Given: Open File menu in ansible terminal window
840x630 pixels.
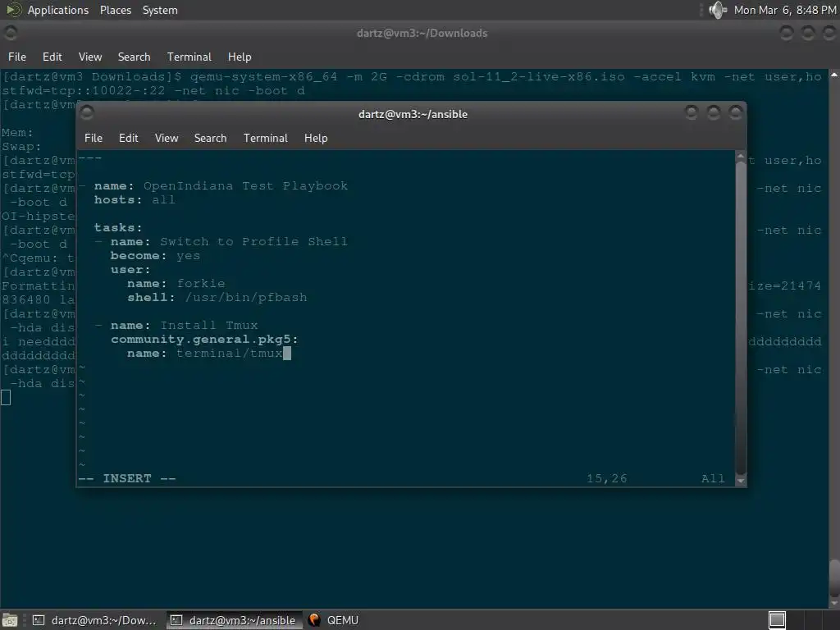Looking at the screenshot, I should tap(94, 138).
